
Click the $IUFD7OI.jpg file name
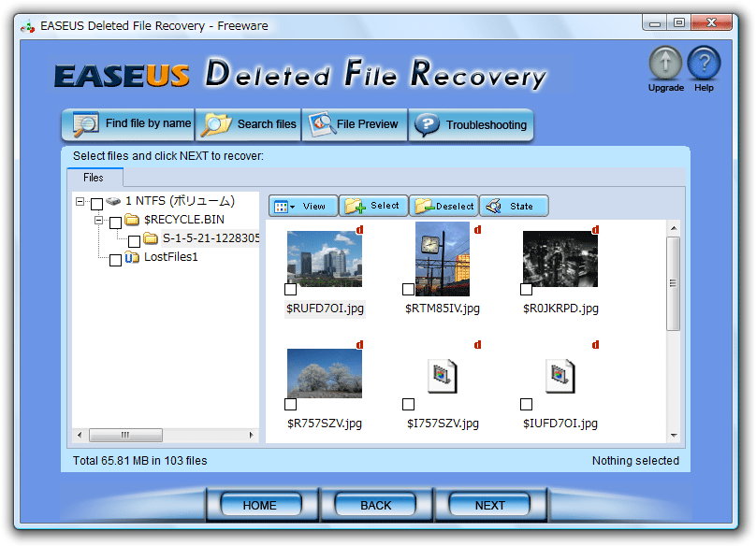click(x=560, y=424)
